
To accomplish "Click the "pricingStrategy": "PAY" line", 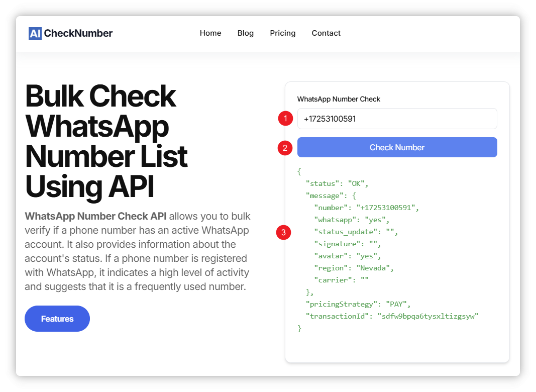I will coord(358,304).
